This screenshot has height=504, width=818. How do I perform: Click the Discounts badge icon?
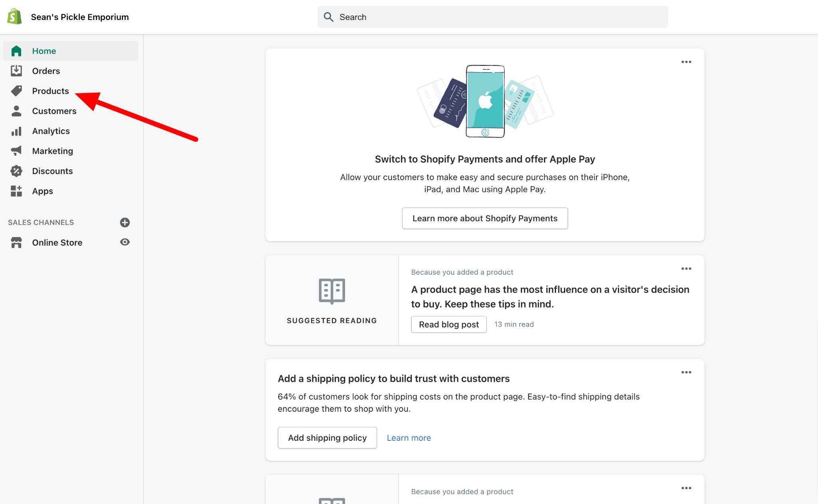click(x=16, y=171)
